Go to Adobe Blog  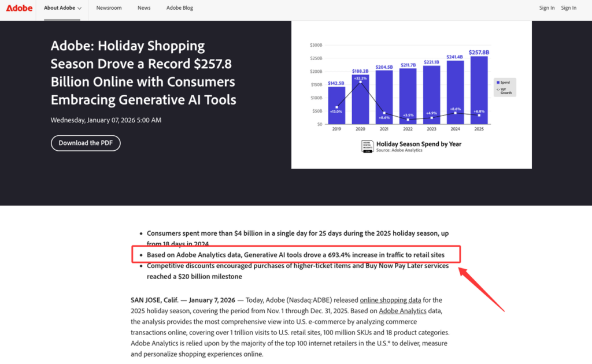(180, 8)
